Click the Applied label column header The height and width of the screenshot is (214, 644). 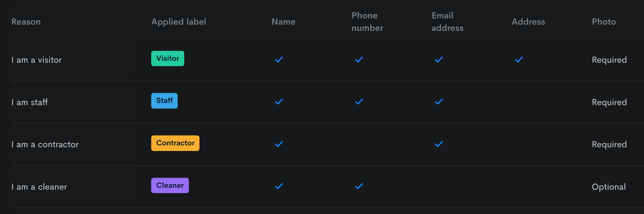tap(179, 22)
